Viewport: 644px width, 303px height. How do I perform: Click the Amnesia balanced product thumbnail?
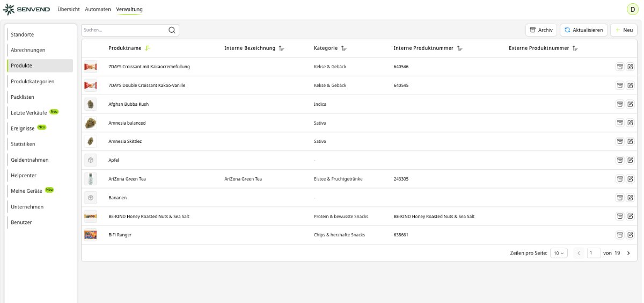pyautogui.click(x=90, y=122)
